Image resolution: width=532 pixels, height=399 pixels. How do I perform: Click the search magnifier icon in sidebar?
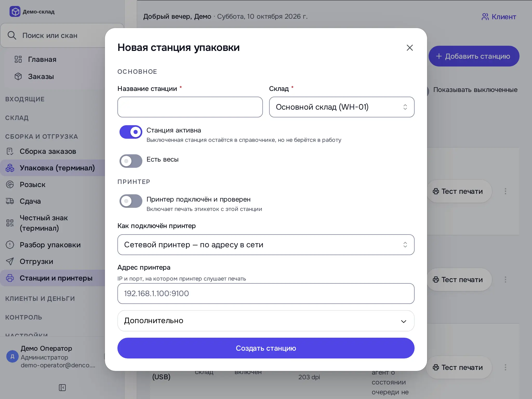click(12, 35)
